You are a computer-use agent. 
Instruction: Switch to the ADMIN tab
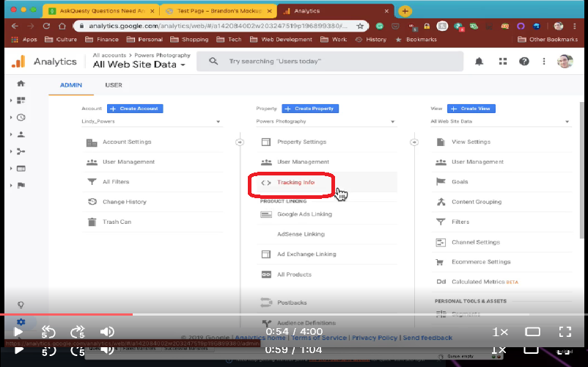coord(71,85)
